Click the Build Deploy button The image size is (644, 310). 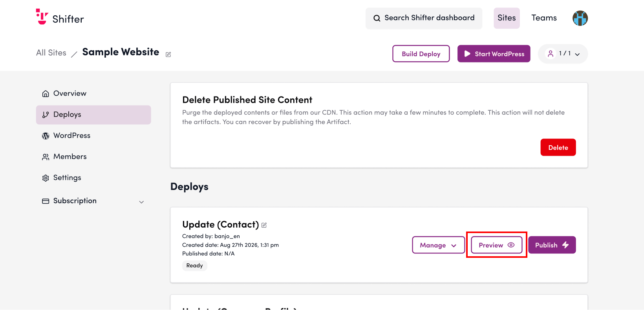pyautogui.click(x=421, y=54)
